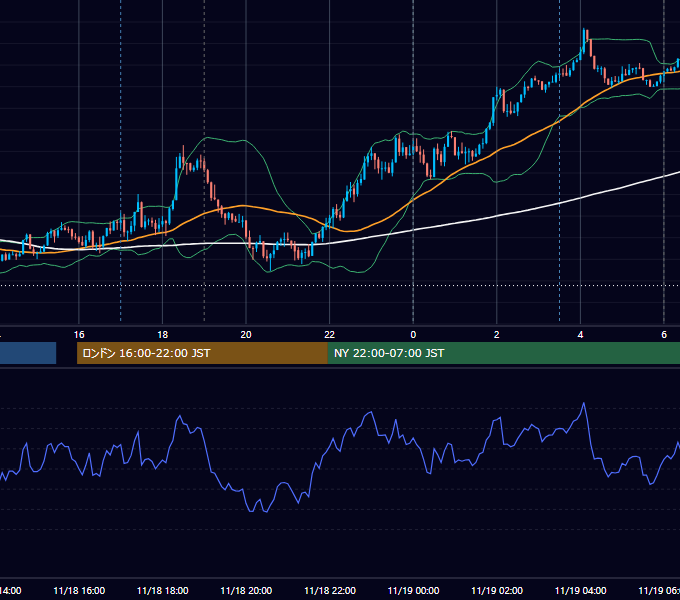Click the upper time axis label 18
This screenshot has width=680, height=600.
[x=163, y=335]
